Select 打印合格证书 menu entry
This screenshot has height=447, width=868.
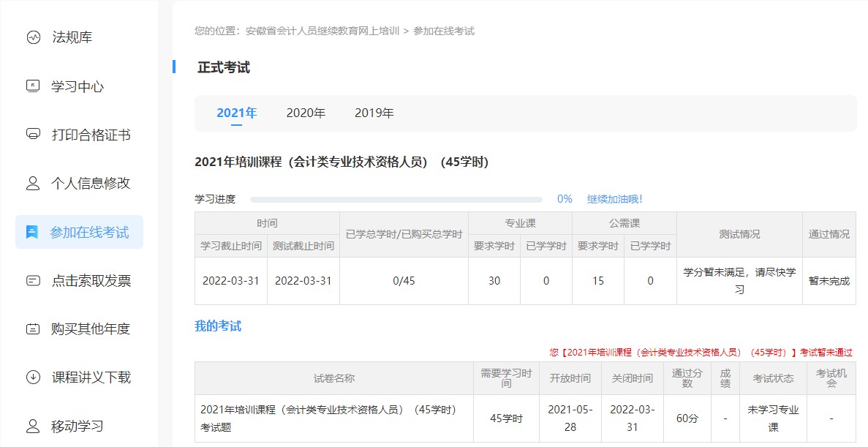click(91, 135)
